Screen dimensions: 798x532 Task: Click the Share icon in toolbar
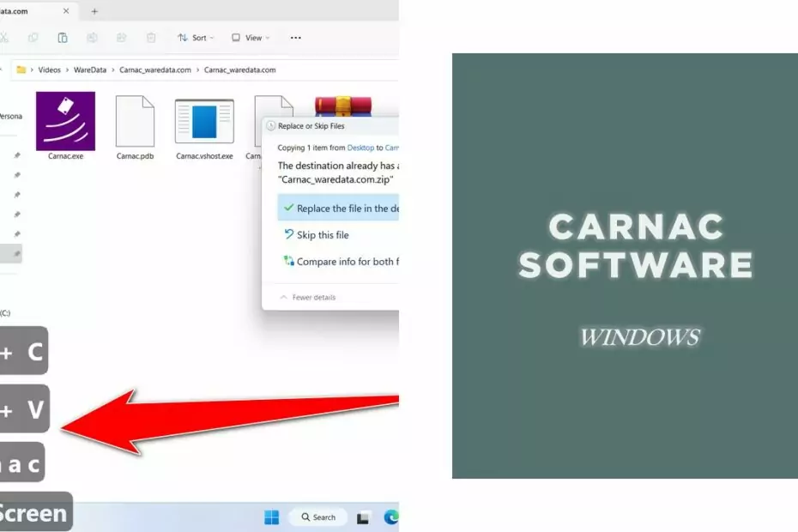pos(122,38)
